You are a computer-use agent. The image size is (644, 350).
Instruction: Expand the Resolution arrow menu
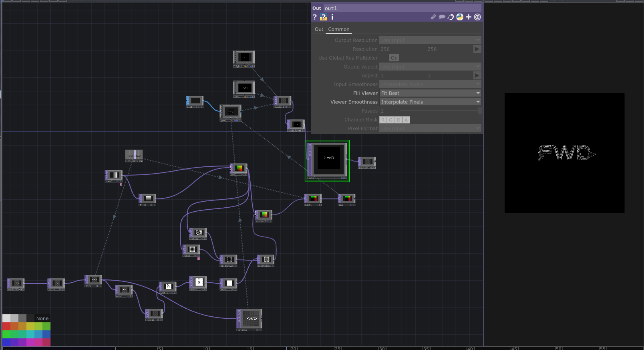pos(477,49)
